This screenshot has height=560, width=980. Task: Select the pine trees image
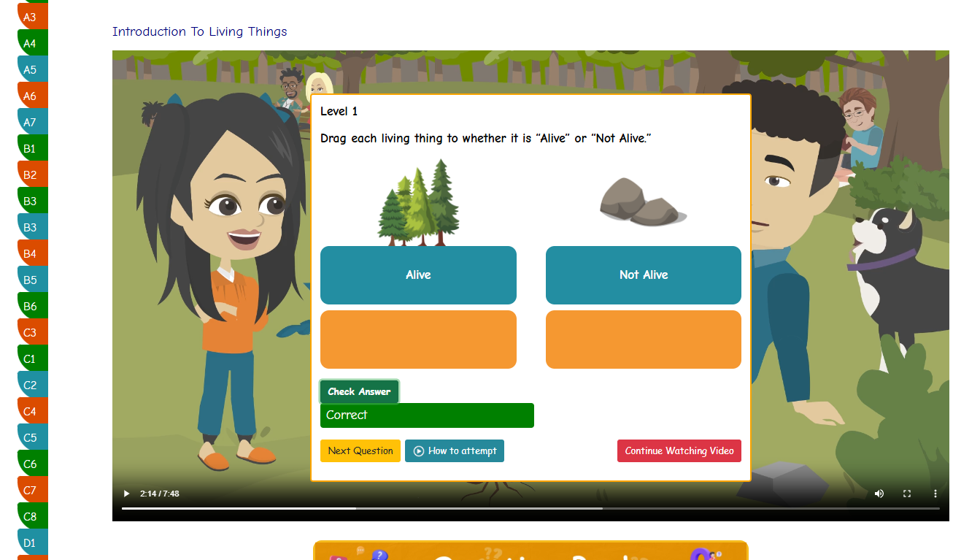coord(418,202)
